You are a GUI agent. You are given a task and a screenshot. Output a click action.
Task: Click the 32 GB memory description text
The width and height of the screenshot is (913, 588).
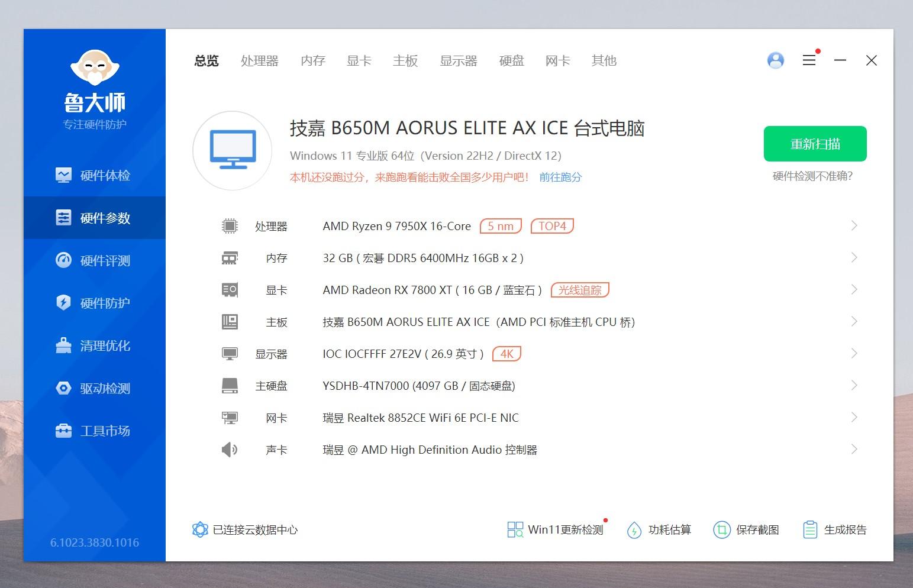tap(423, 258)
